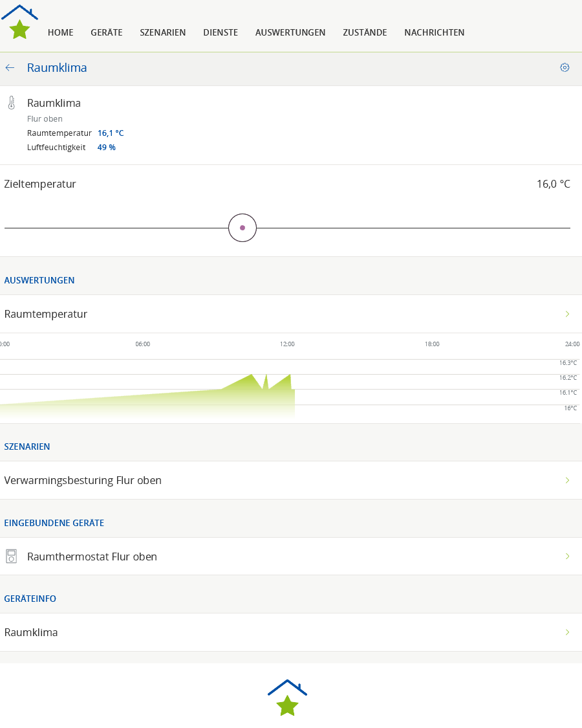Show NACHRICHTEN from the top menu
This screenshot has width=582, height=728.
click(x=435, y=32)
